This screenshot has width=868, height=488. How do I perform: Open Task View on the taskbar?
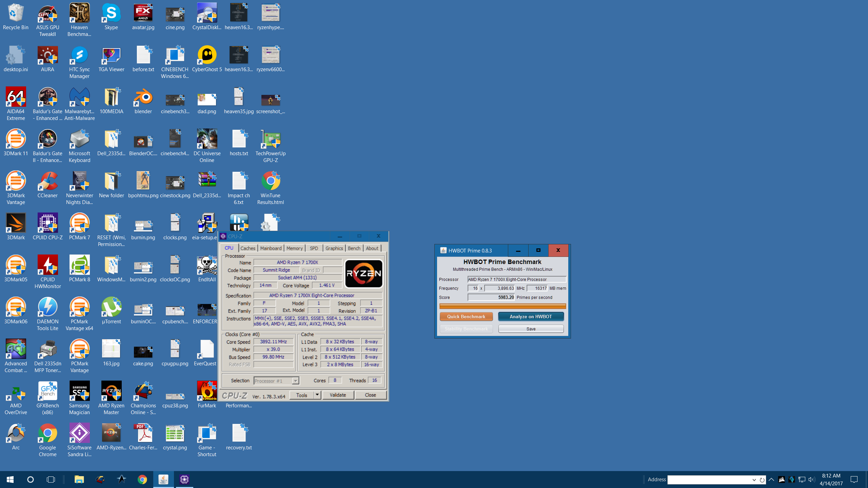click(x=51, y=480)
